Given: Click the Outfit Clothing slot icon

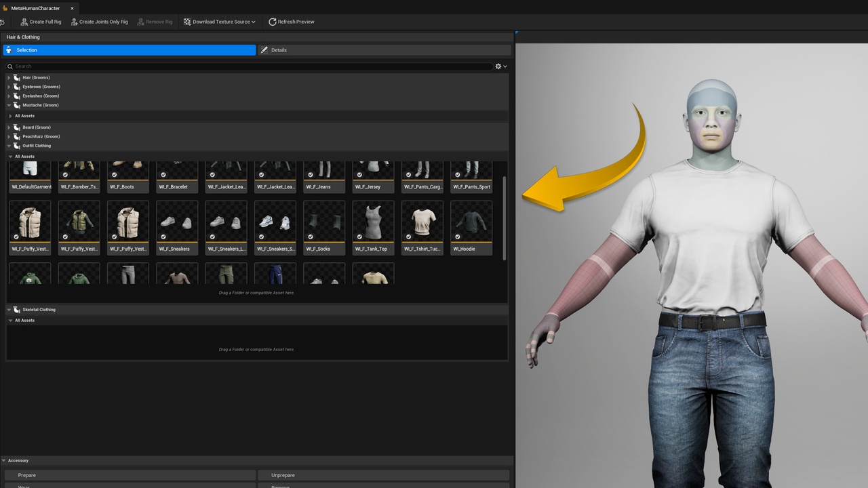Looking at the screenshot, I should (17, 146).
